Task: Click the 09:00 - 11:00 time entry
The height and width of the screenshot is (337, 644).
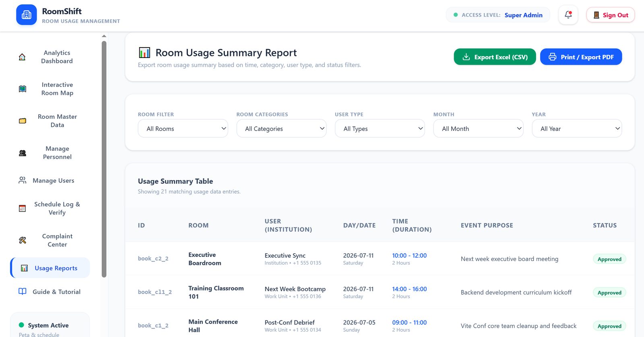Action: click(x=409, y=322)
